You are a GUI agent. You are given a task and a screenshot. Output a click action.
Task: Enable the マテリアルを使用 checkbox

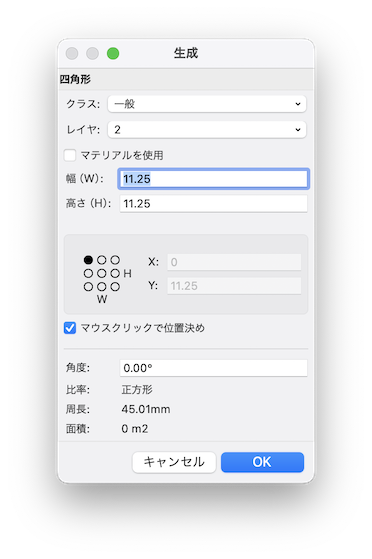click(x=70, y=155)
